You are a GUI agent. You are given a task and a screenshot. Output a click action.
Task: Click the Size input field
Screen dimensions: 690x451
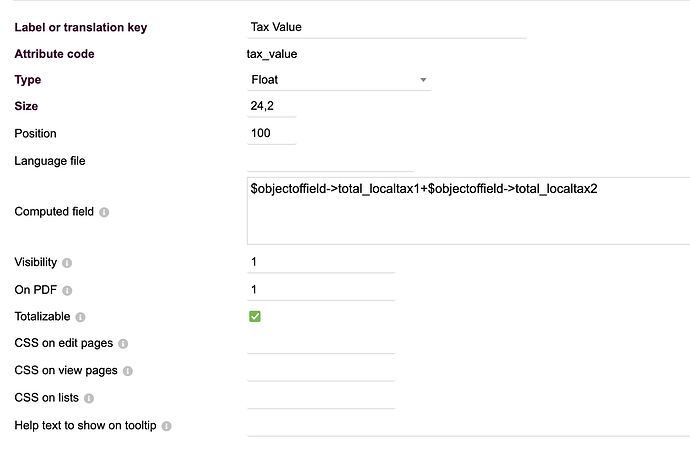click(271, 105)
